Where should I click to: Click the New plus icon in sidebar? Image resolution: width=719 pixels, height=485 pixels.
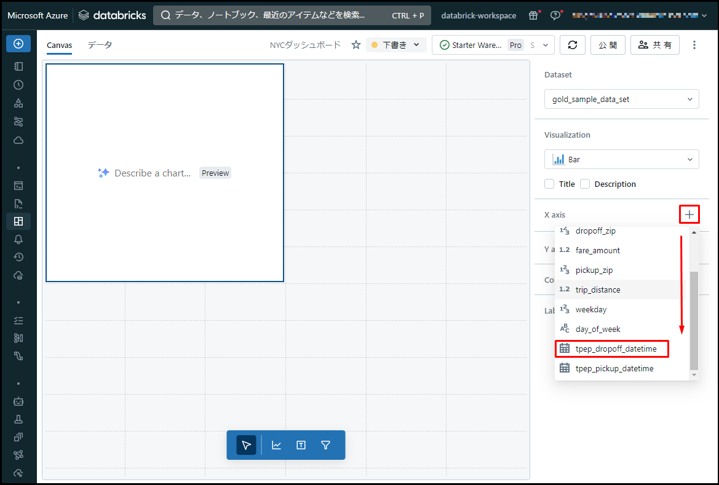tap(18, 44)
